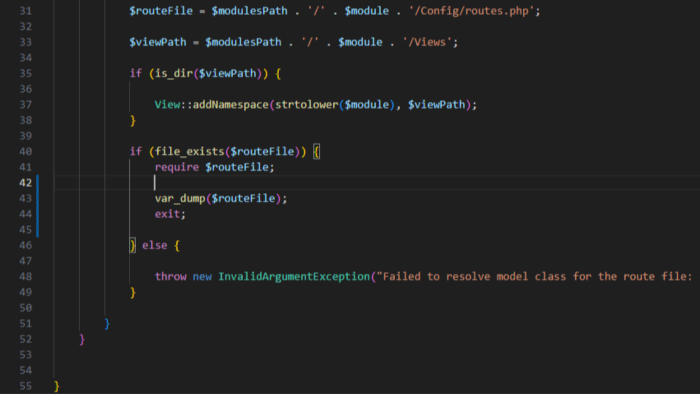Viewport: 700px width, 394px height.
Task: Click the var_dump call on line 43
Action: coord(180,198)
